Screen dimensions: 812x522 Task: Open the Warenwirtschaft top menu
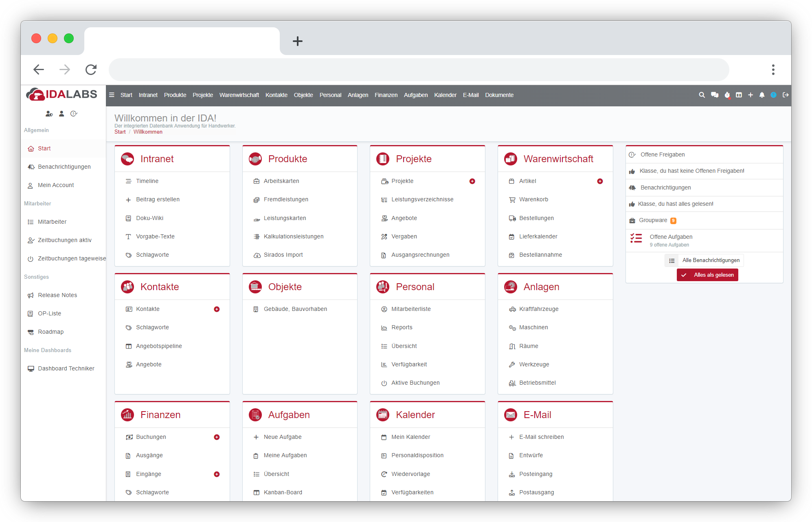pos(239,95)
